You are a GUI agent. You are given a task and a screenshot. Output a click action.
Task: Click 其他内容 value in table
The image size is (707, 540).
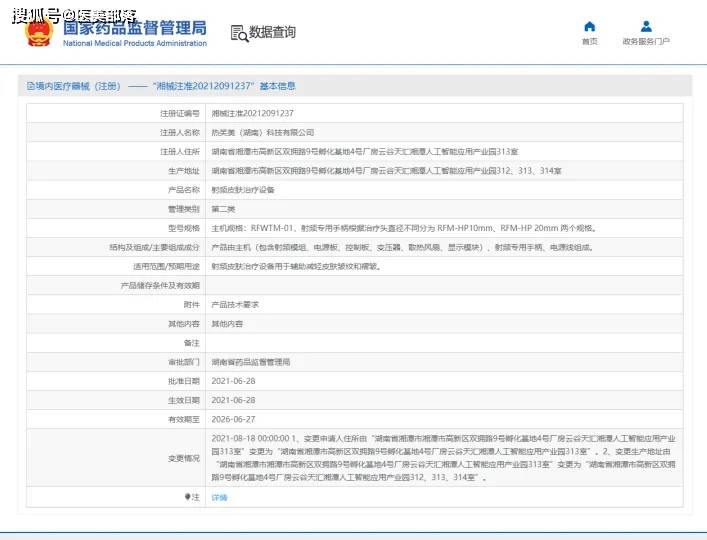coord(226,323)
